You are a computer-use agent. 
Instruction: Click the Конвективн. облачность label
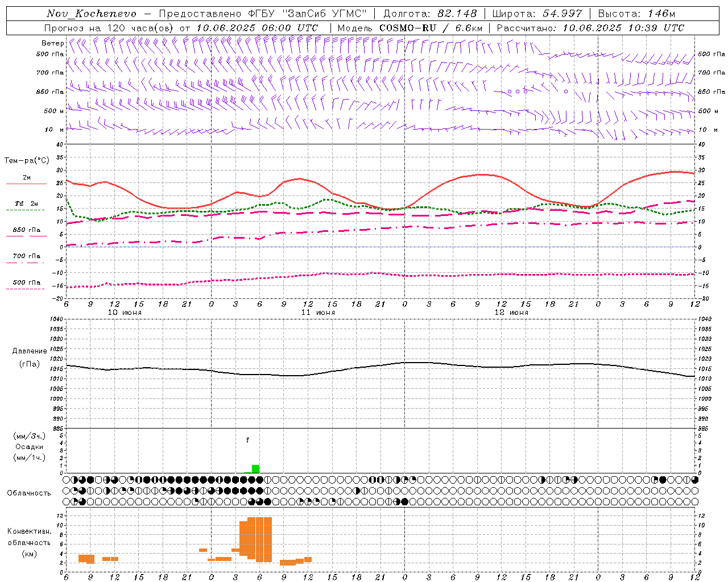[29, 537]
